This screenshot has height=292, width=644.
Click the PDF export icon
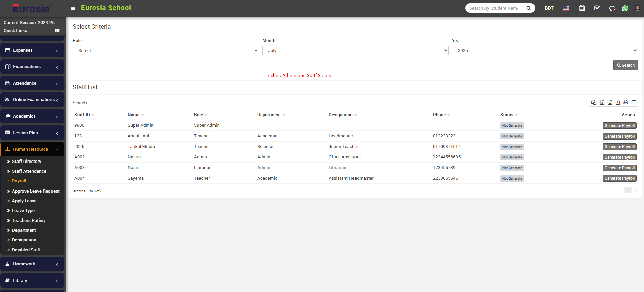[x=618, y=102]
